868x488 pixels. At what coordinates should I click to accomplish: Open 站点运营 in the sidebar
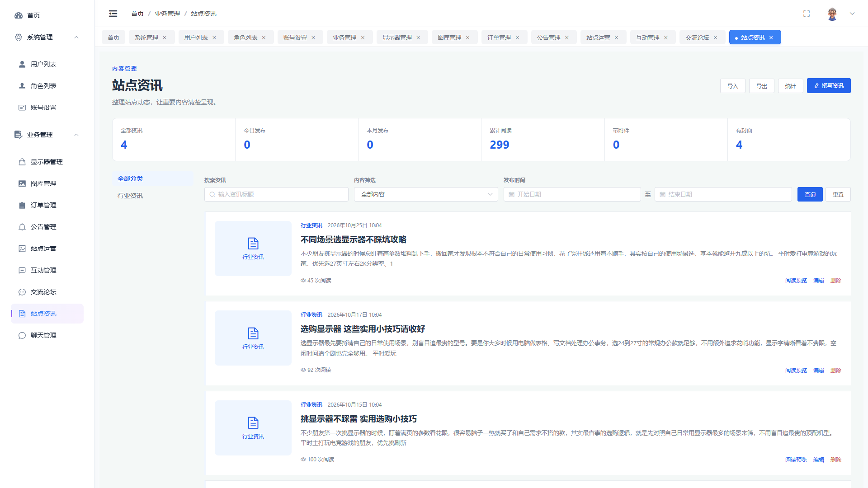47,249
